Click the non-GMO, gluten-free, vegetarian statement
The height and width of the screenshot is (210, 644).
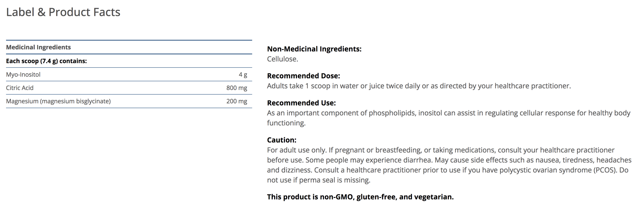[x=360, y=197]
